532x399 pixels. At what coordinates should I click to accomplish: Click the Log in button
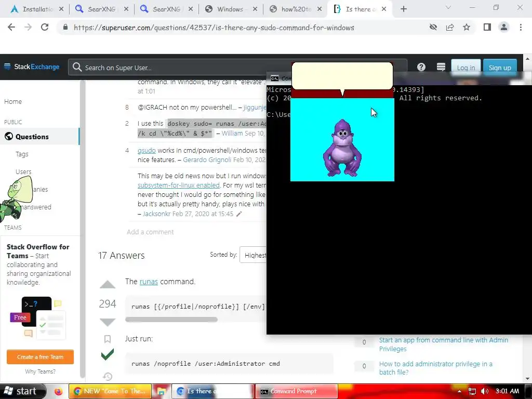click(x=465, y=67)
